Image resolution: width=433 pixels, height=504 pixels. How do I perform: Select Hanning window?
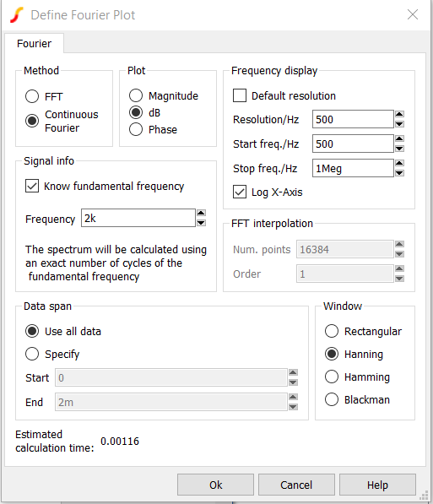[332, 354]
